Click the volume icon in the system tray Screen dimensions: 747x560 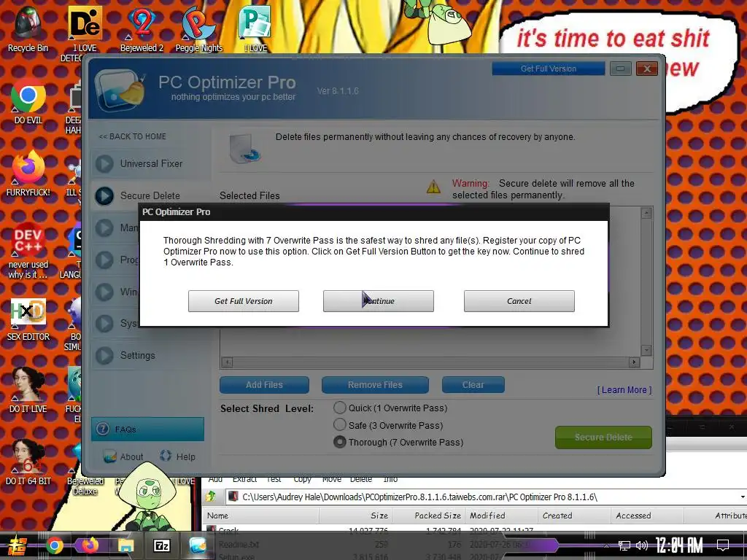click(x=642, y=545)
